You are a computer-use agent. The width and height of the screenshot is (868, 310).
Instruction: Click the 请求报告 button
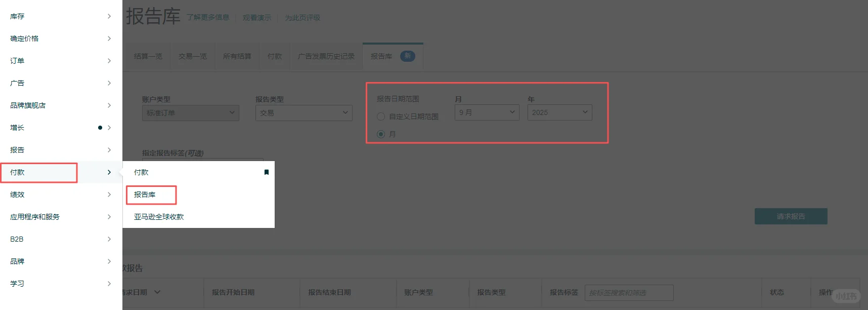(791, 216)
